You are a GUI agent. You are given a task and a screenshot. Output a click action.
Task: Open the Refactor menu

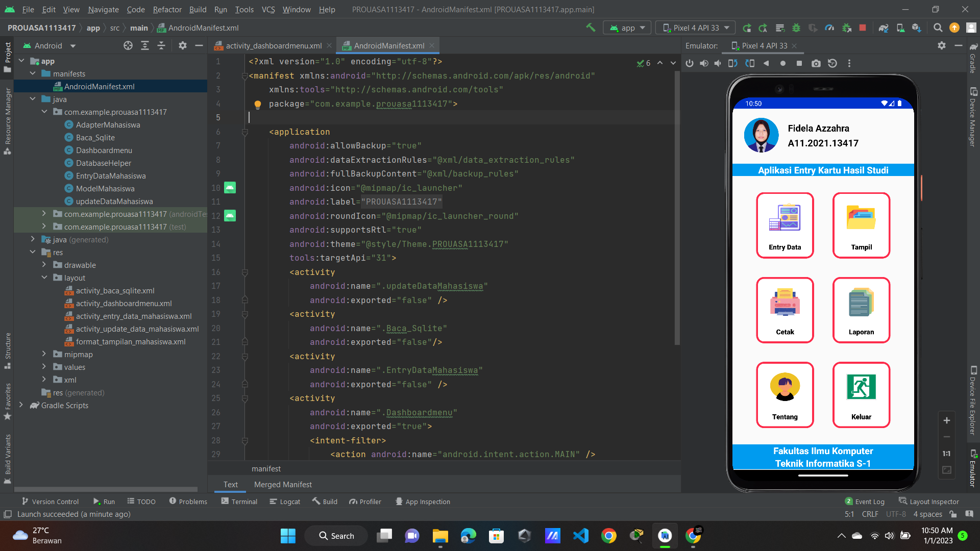[x=167, y=9]
